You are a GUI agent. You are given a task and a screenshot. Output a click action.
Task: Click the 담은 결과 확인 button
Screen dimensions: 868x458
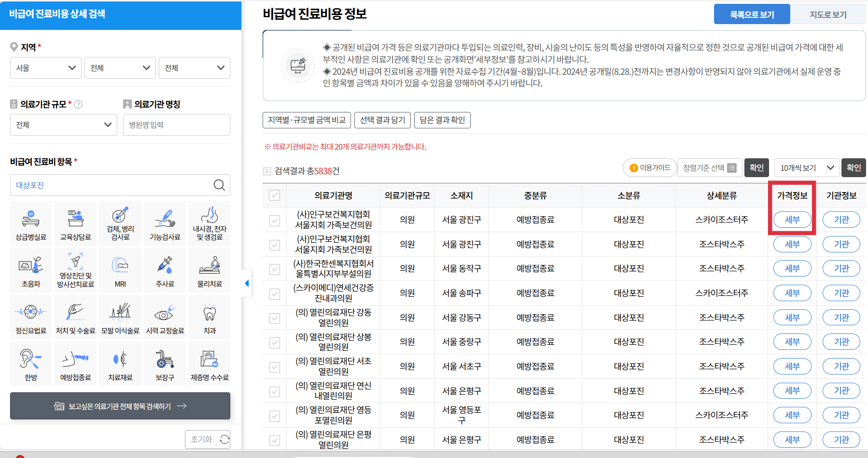[x=442, y=120]
